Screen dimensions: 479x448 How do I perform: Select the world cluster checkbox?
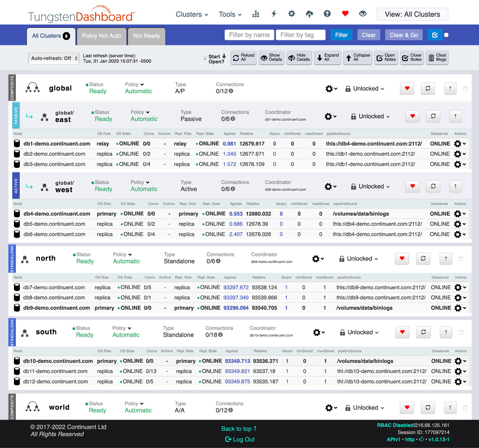click(x=465, y=408)
